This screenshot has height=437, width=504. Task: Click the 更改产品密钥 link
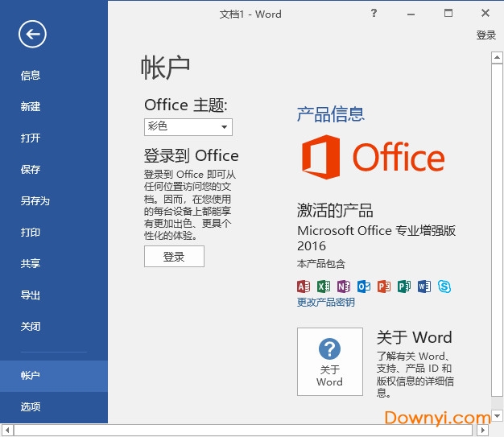[325, 303]
